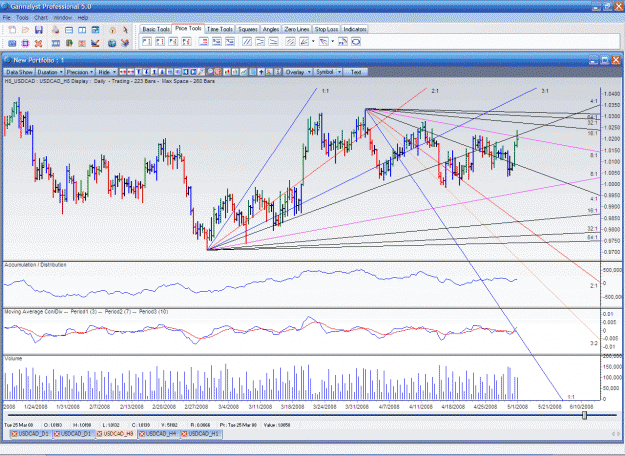The width and height of the screenshot is (625, 456).
Task: Click the 5/1/2008 date label
Action: coord(517,407)
